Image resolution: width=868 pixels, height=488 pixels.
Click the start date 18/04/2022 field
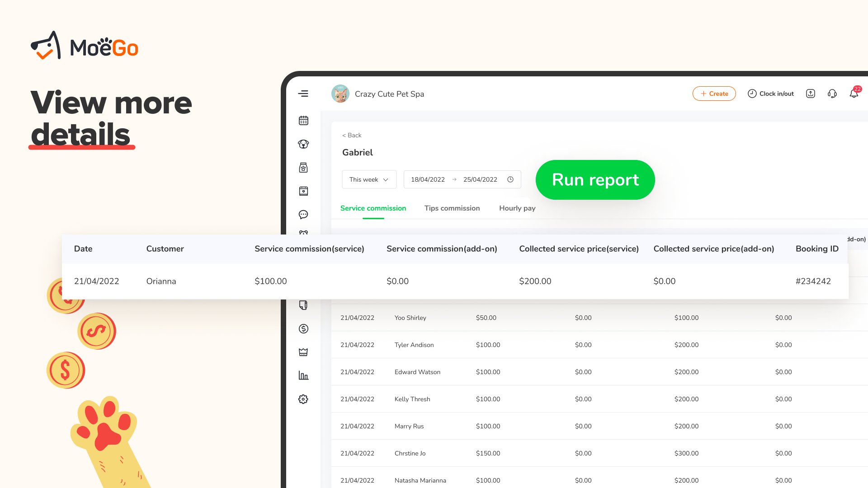(x=428, y=179)
